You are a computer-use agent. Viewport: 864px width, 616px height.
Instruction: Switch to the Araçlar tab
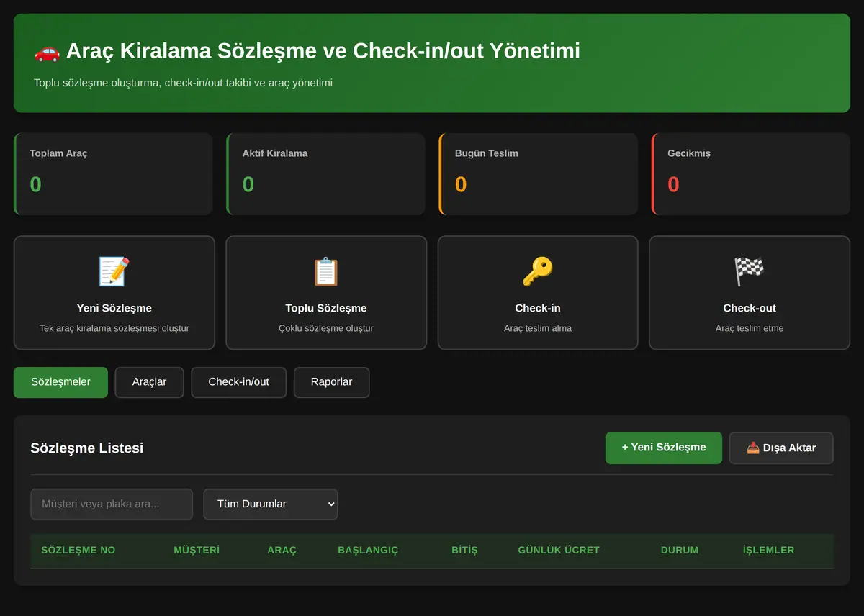click(149, 382)
